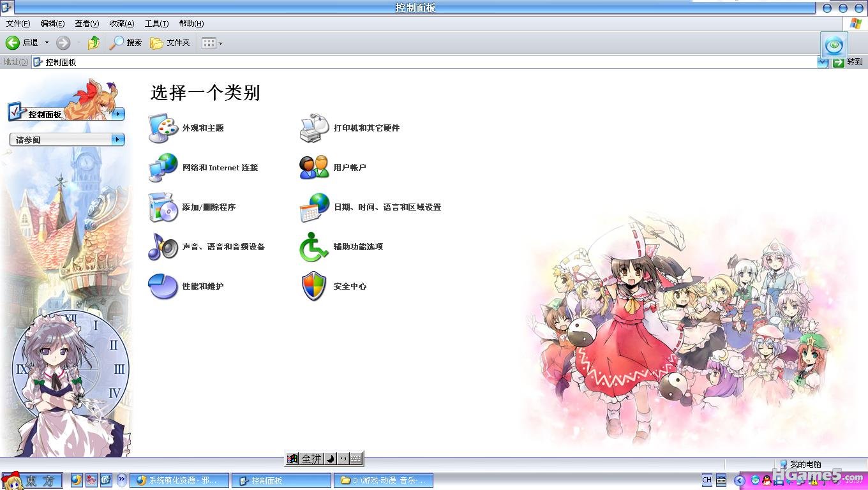Open the third quick launch icon
The height and width of the screenshot is (490, 868).
coord(106,480)
